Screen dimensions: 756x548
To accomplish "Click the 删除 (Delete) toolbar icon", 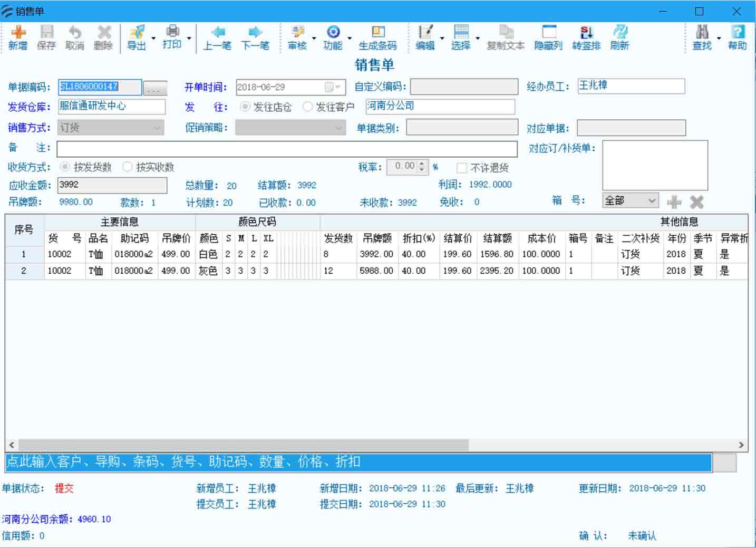I will coord(103,37).
